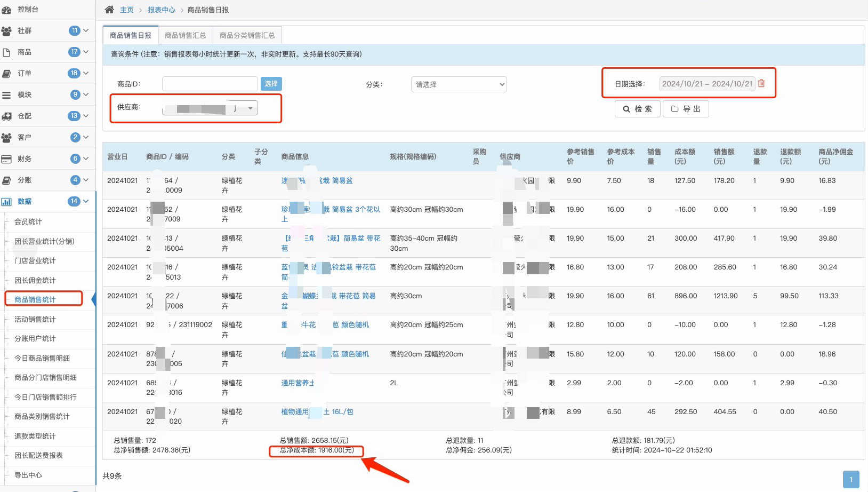
Task: Expand the 客户 menu chevron
Action: point(86,137)
